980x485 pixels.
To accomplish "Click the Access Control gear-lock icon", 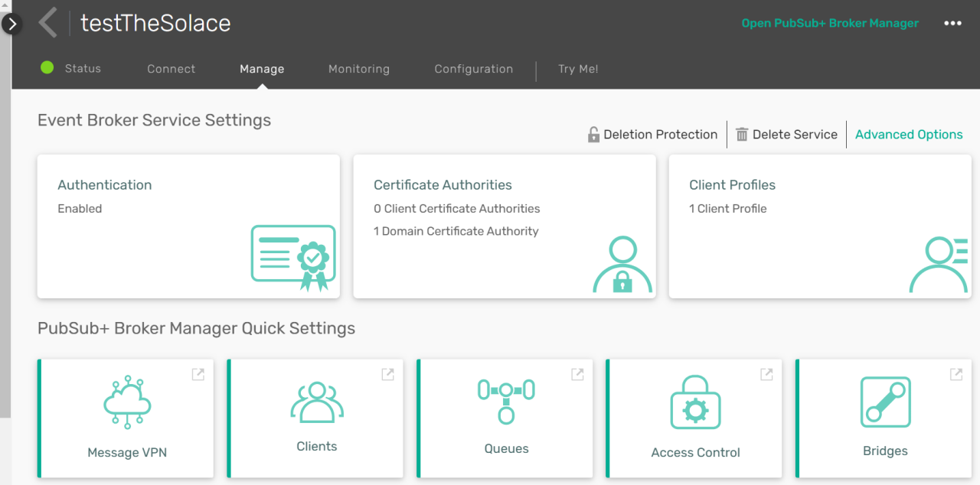I will (695, 402).
